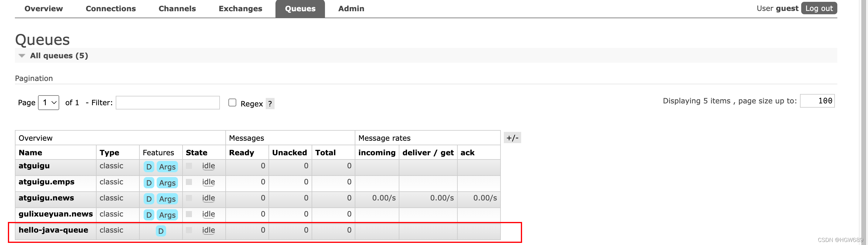Click the 0.00/s incoming rate for atguigu.news

point(384,198)
